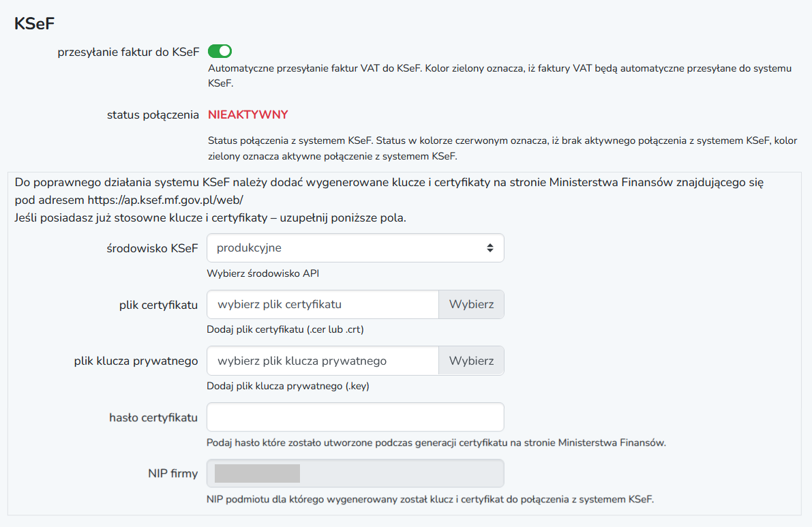Click the ap.ksef.mf.gov.pl web address

coord(165,200)
